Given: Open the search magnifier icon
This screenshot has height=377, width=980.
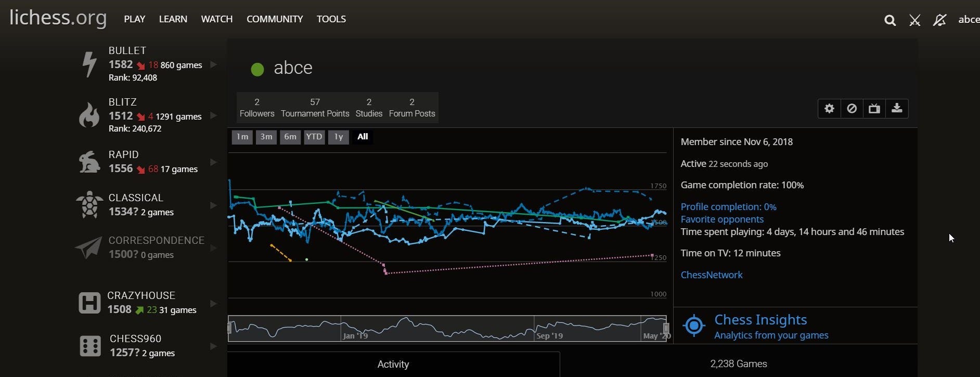Looking at the screenshot, I should click(x=890, y=20).
